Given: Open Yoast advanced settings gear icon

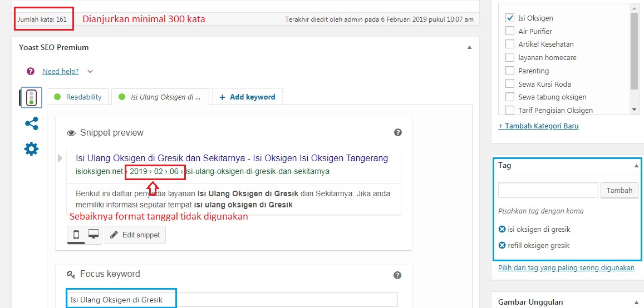Looking at the screenshot, I should [x=31, y=148].
